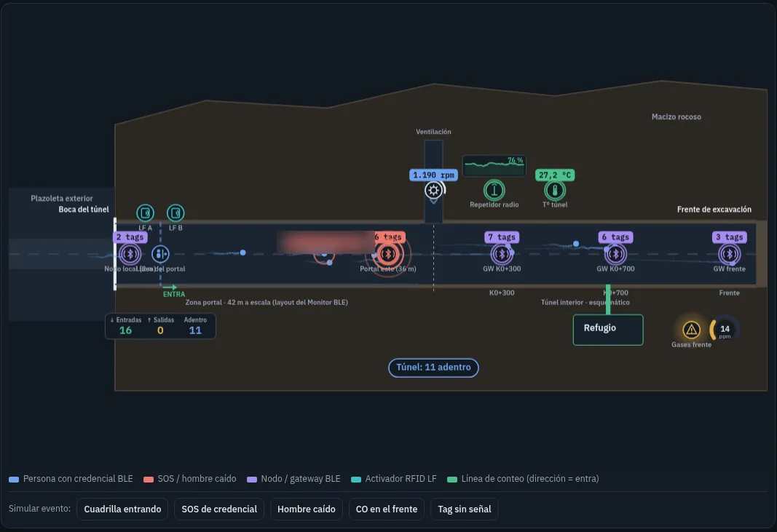The image size is (777, 532).
Task: Click the LF A RFID activator icon
Action: (145, 213)
